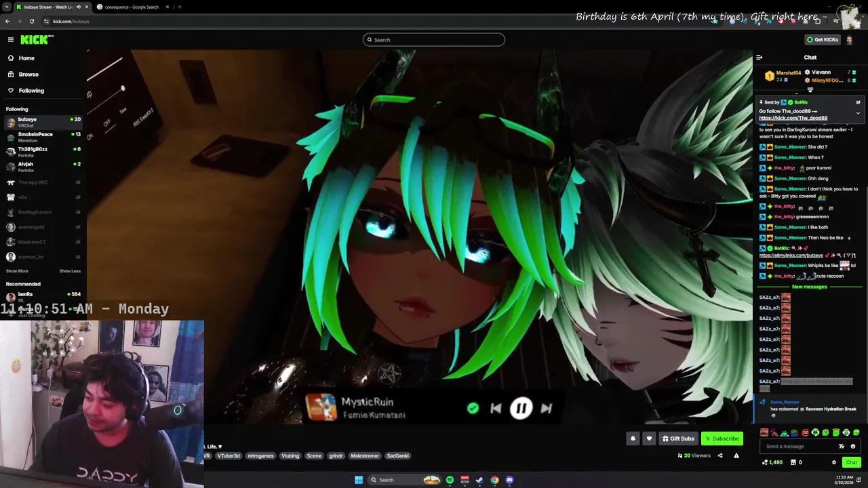Viewport: 868px width, 488px height.
Task: Select the Malestremer tag
Action: click(365, 456)
